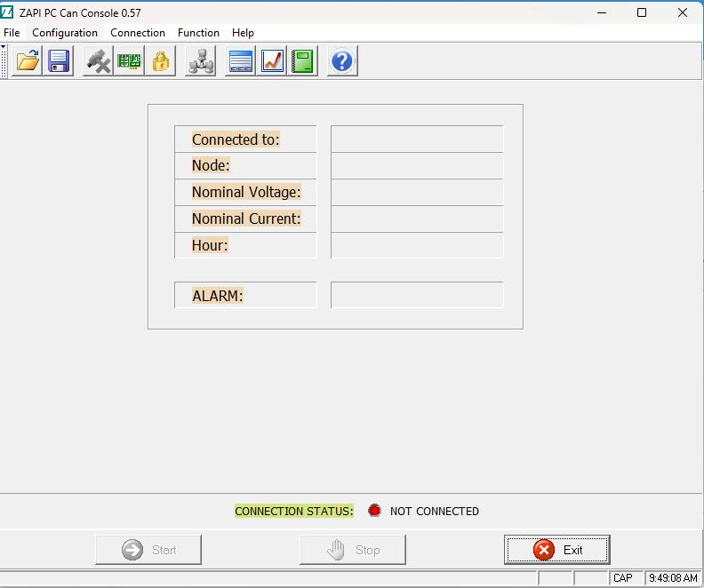The image size is (704, 588).
Task: Open the Help menu
Action: [243, 33]
